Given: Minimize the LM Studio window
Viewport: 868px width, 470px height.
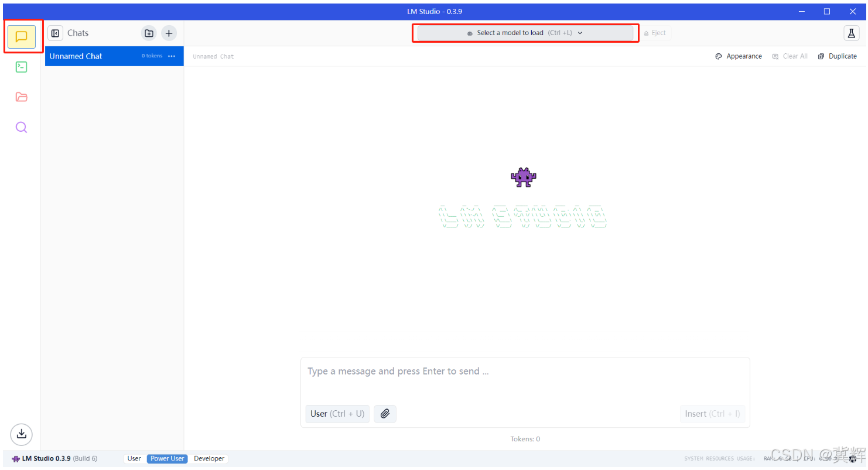Looking at the screenshot, I should click(802, 12).
